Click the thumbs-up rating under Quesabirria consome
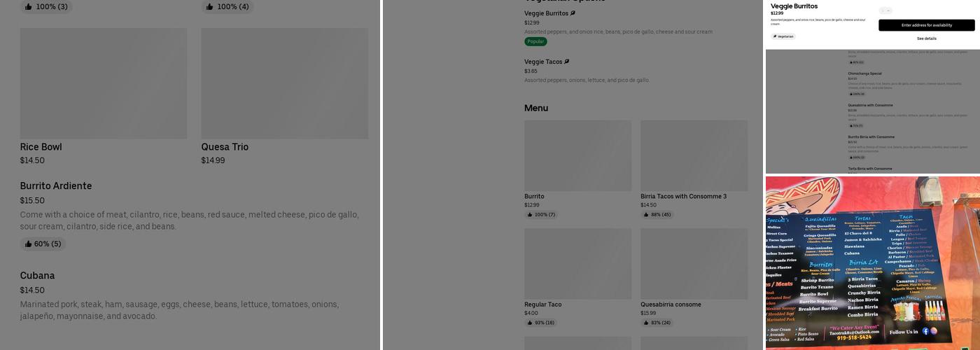The image size is (980, 350). 657,323
